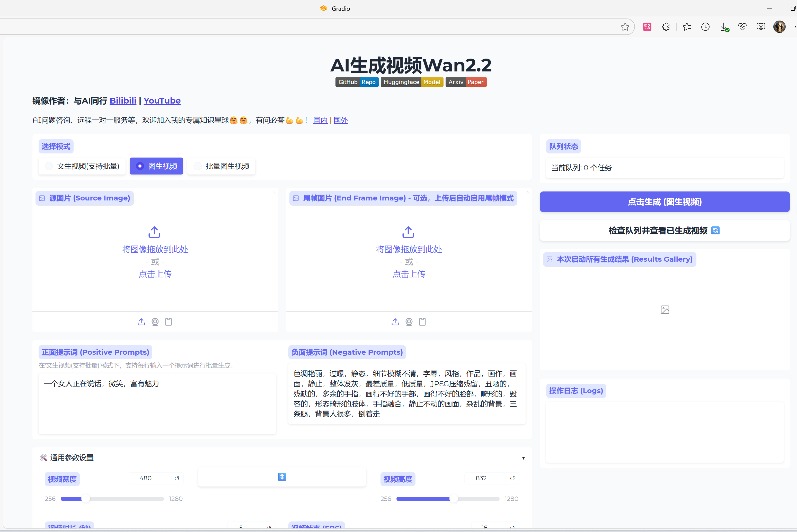The height and width of the screenshot is (532, 797).
Task: Click clipboard paste icon under Source Image
Action: click(169, 322)
